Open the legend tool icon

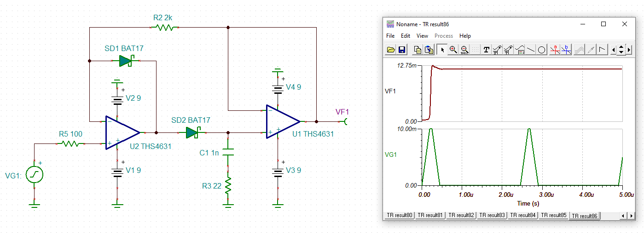(519, 50)
